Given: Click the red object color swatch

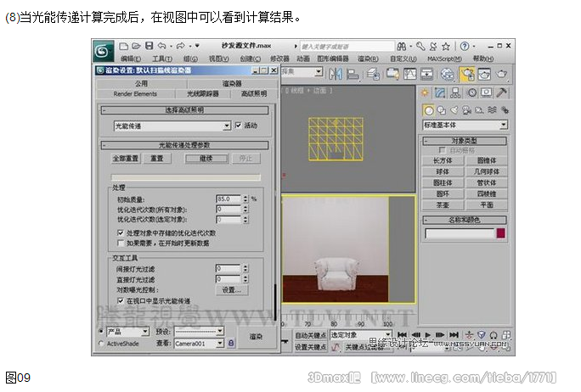Looking at the screenshot, I should pyautogui.click(x=500, y=233).
